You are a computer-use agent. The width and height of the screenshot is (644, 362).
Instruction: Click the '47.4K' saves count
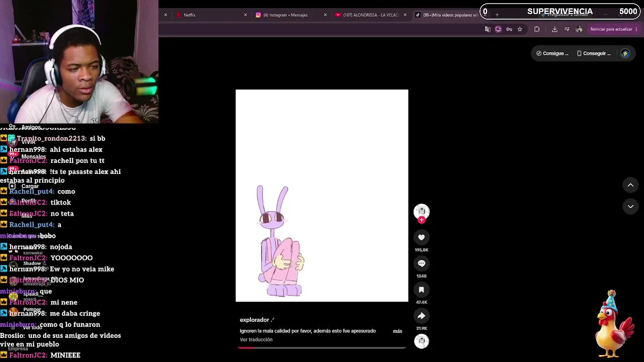click(422, 302)
